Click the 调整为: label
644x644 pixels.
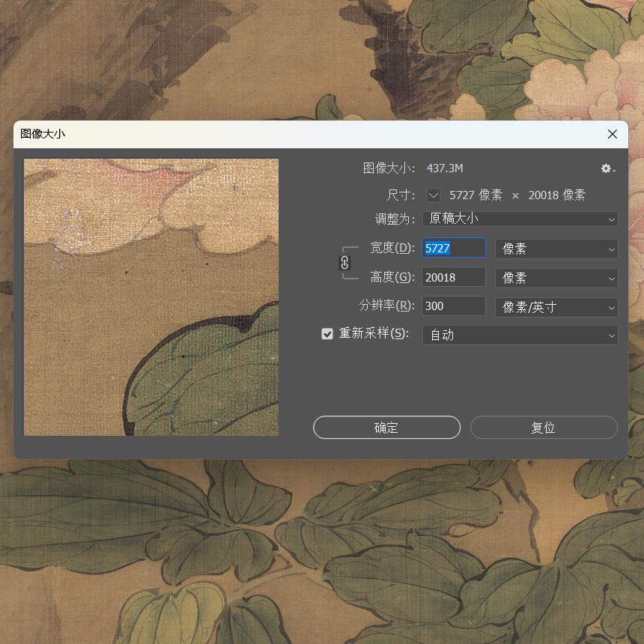pos(395,219)
